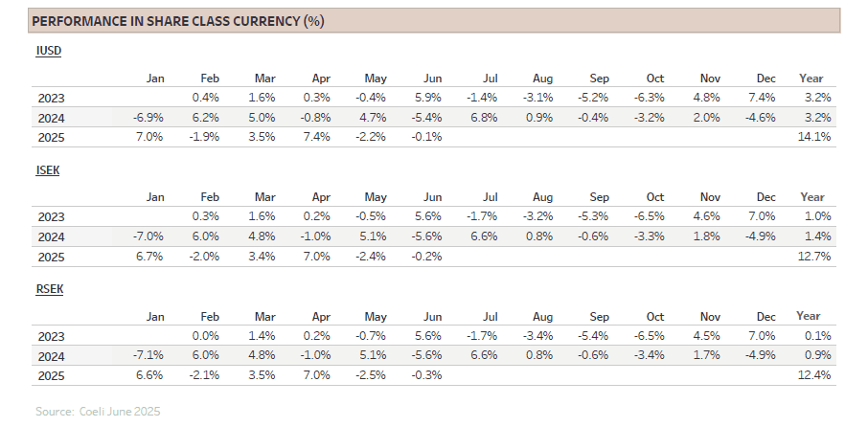Viewport: 868px width, 427px height.
Task: Click the ISEK share class heading
Action: point(48,169)
